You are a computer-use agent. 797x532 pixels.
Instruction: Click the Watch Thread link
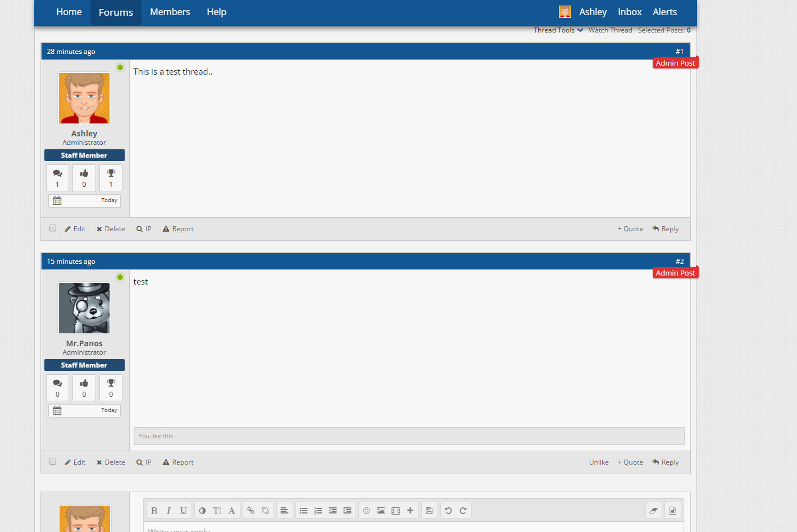coord(611,30)
